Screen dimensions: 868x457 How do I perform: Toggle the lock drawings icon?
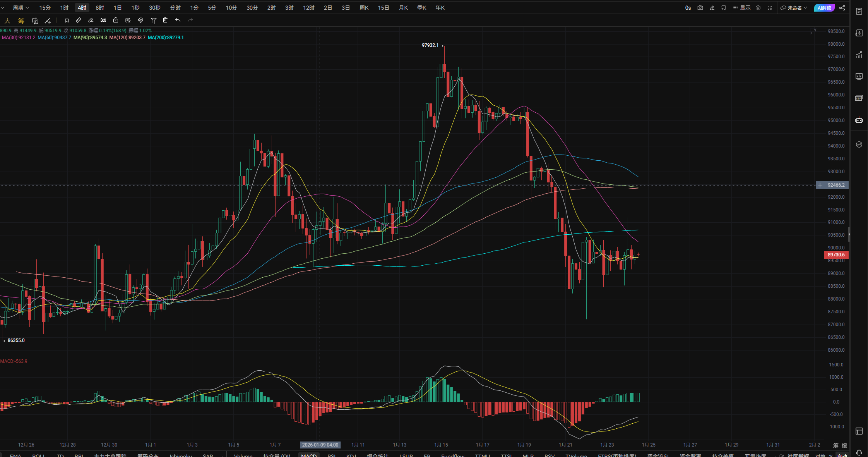point(116,21)
